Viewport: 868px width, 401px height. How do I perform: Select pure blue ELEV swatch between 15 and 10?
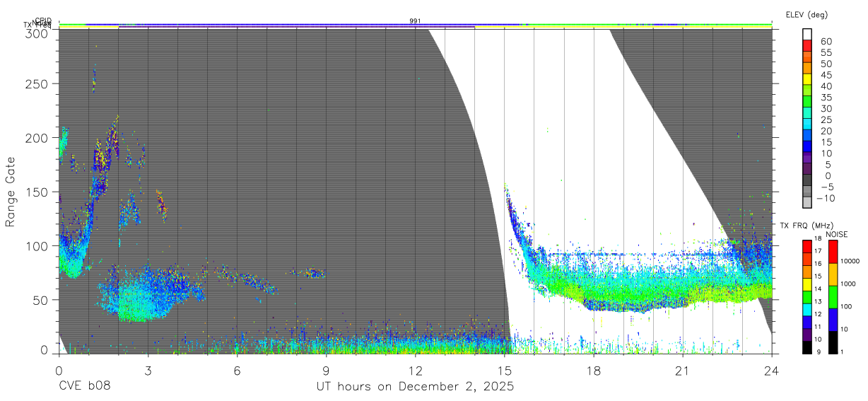pos(807,146)
